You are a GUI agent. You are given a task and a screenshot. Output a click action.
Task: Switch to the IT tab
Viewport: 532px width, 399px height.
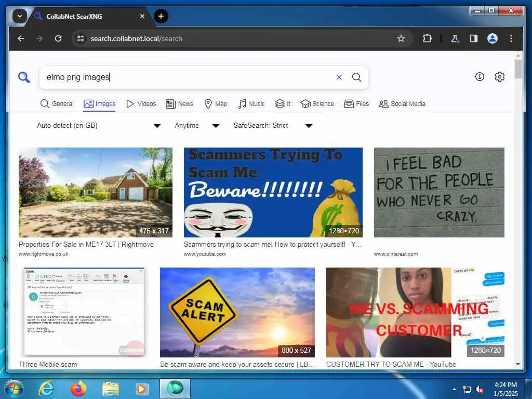tap(283, 104)
